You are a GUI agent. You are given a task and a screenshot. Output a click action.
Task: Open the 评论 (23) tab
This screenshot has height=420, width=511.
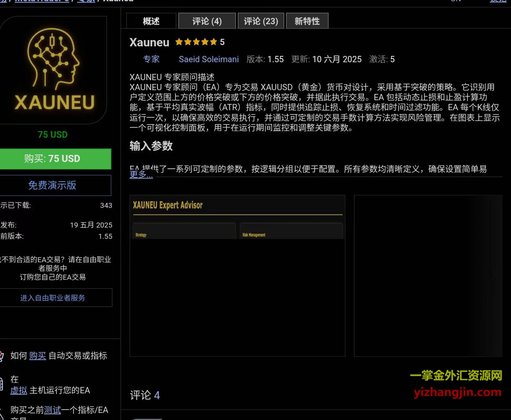(261, 21)
